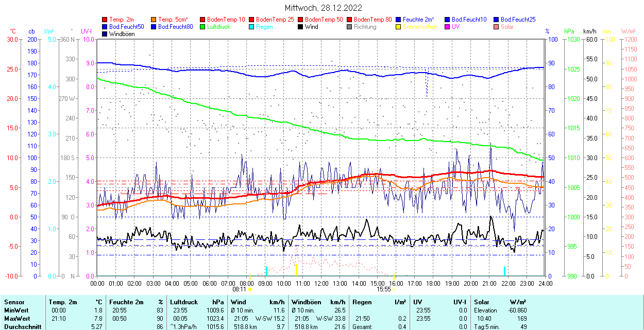This screenshot has width=644, height=330.
Task: Click the yellow Sonnenschein legend square
Action: coord(399,27)
